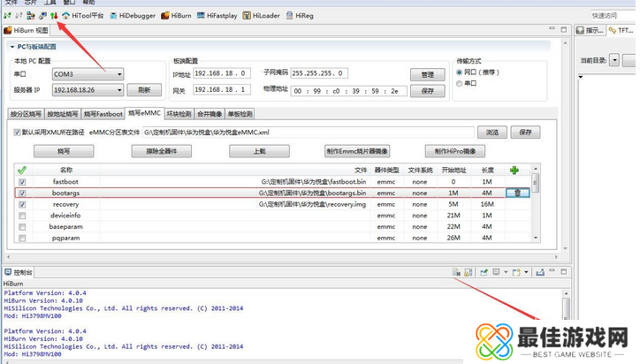
Task: Collapse the PC与板端配置 section
Action: point(11,46)
